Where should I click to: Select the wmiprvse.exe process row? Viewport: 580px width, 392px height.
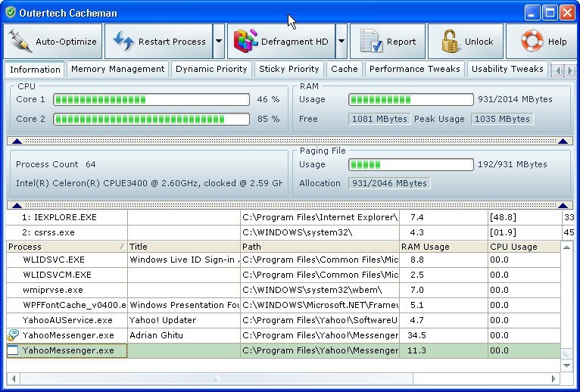(53, 290)
